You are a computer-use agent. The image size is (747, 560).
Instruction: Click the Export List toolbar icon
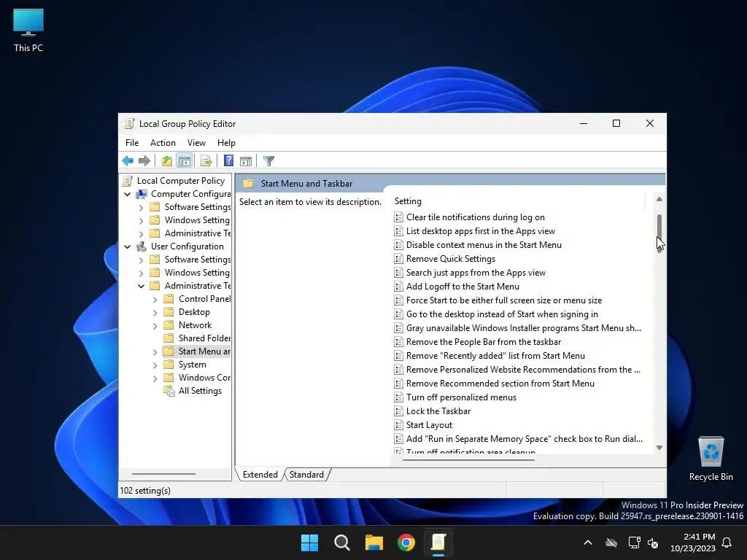click(x=206, y=161)
